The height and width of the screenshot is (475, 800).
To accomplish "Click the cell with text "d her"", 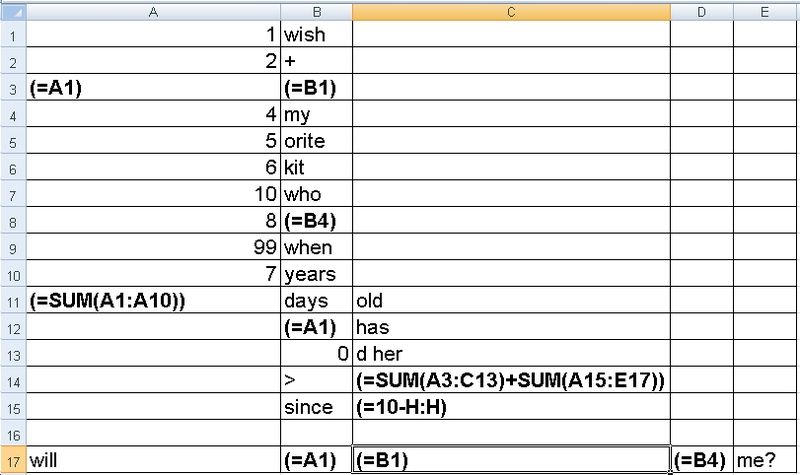I will 510,352.
